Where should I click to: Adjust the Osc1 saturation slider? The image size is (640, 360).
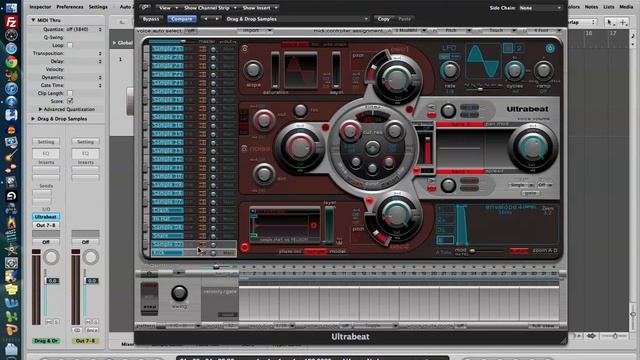pyautogui.click(x=275, y=70)
